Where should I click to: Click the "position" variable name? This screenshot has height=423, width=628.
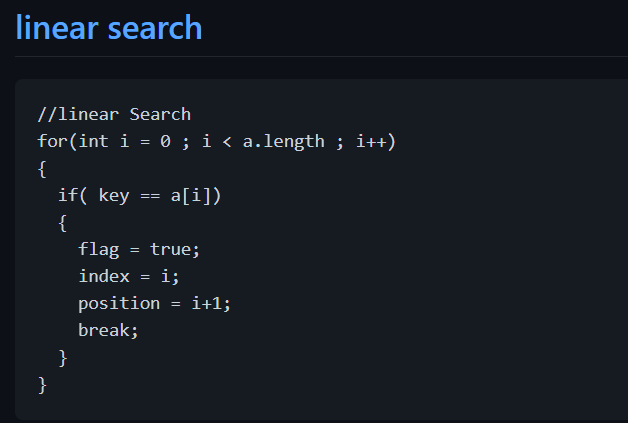click(119, 304)
